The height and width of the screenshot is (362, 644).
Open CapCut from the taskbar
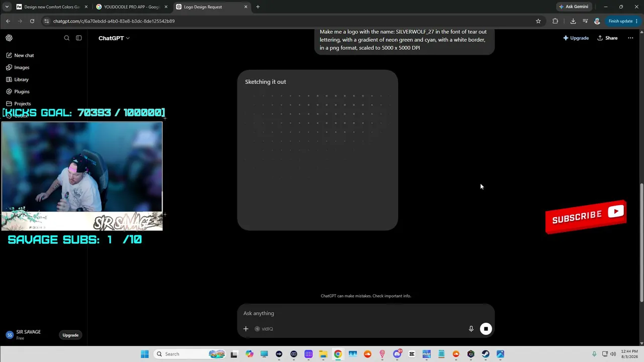tap(412, 354)
